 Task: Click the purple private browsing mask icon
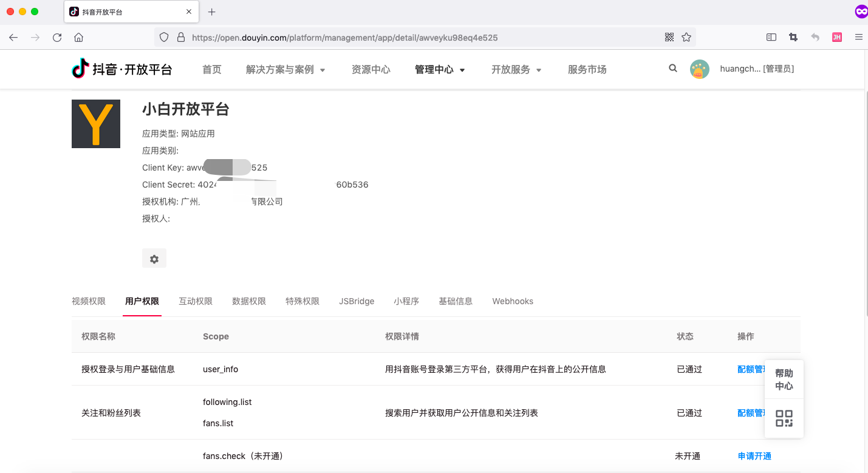click(861, 12)
